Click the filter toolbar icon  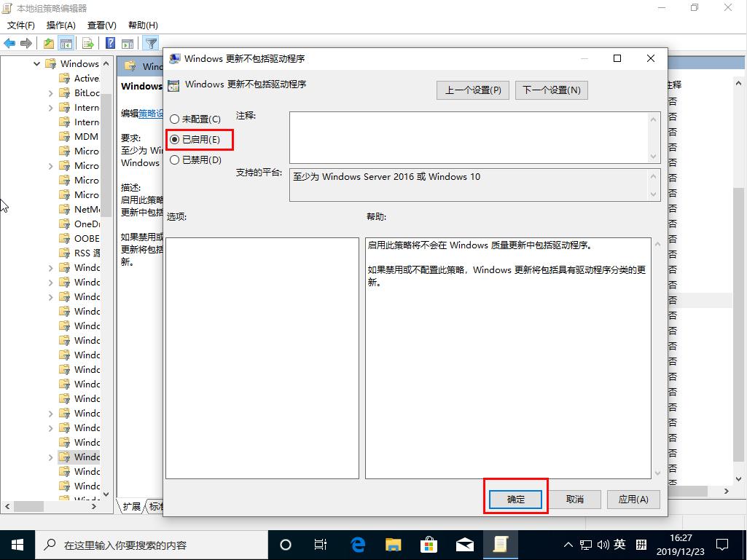coord(151,43)
